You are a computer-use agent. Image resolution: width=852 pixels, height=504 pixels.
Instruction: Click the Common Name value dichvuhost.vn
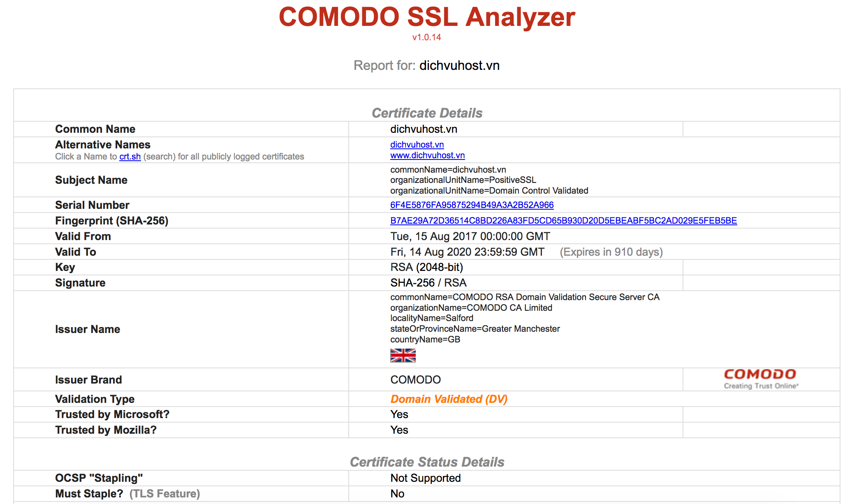click(x=424, y=129)
